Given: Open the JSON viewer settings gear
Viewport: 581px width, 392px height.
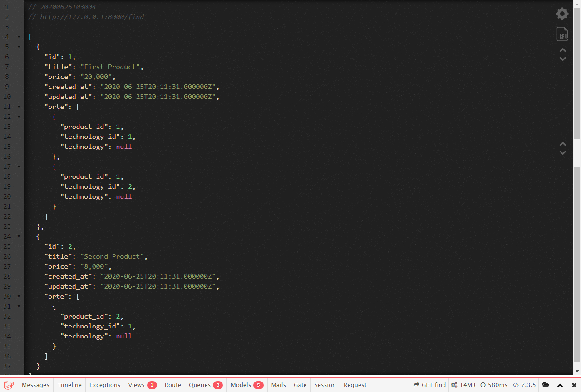Looking at the screenshot, I should (562, 14).
